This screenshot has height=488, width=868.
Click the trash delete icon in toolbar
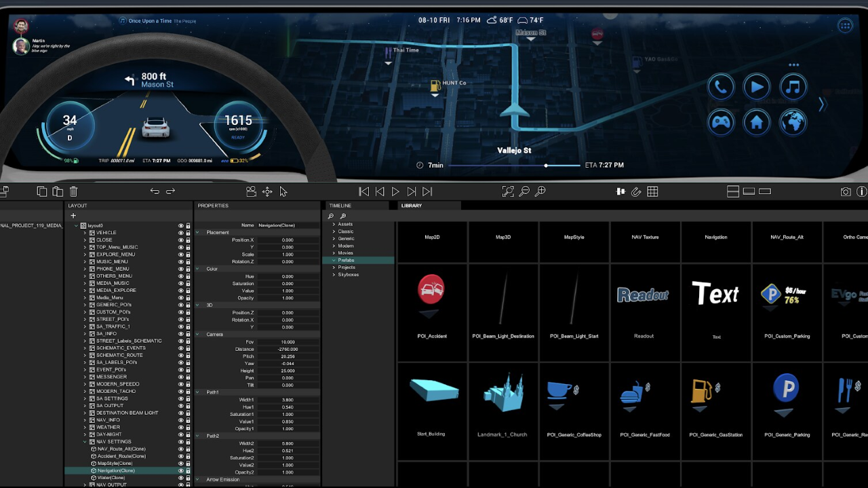tap(74, 192)
